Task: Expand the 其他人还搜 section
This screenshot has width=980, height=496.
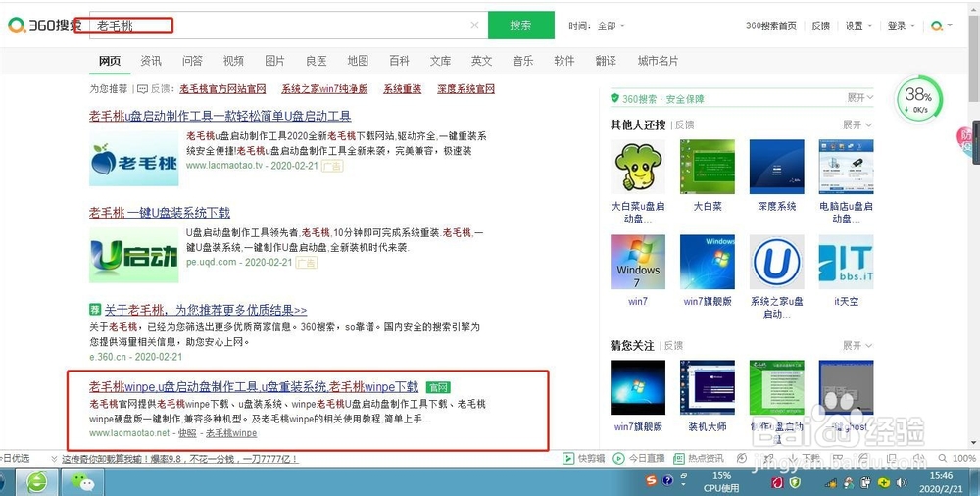Action: [x=857, y=124]
